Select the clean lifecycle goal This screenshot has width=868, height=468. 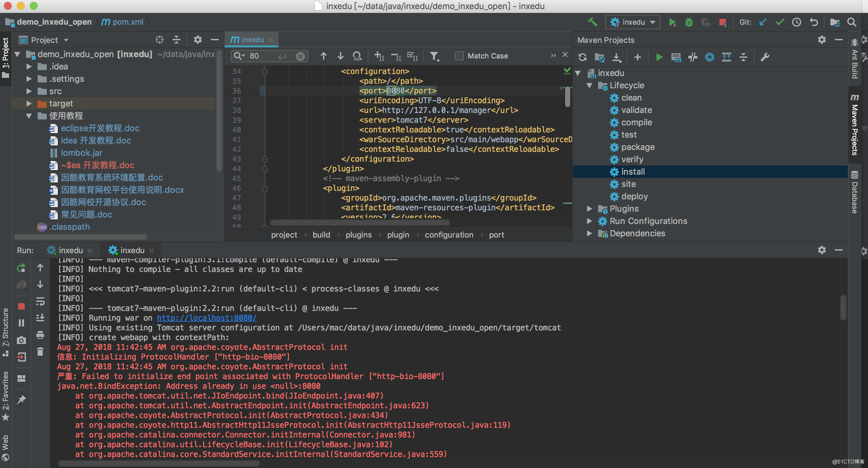pyautogui.click(x=632, y=98)
